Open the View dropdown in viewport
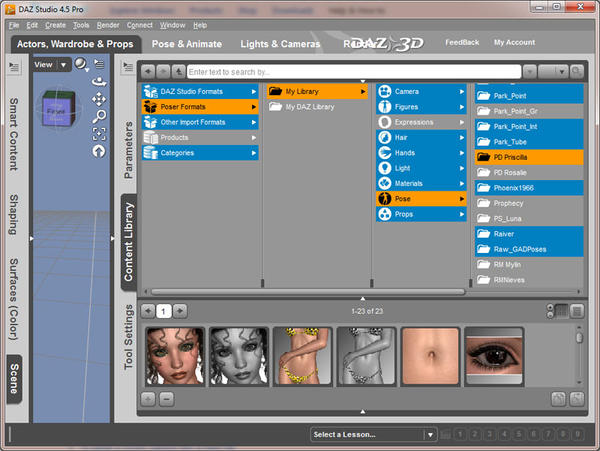This screenshot has width=600, height=451. coord(51,65)
